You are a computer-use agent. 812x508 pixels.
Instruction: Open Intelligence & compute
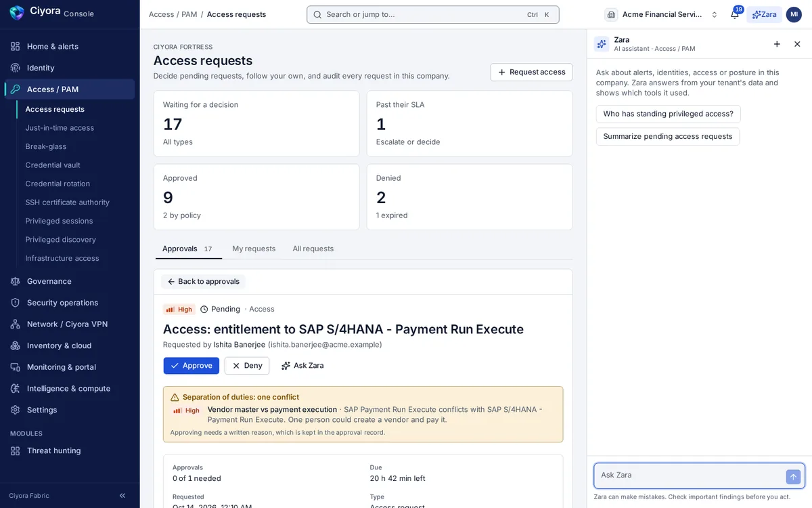tap(70, 388)
